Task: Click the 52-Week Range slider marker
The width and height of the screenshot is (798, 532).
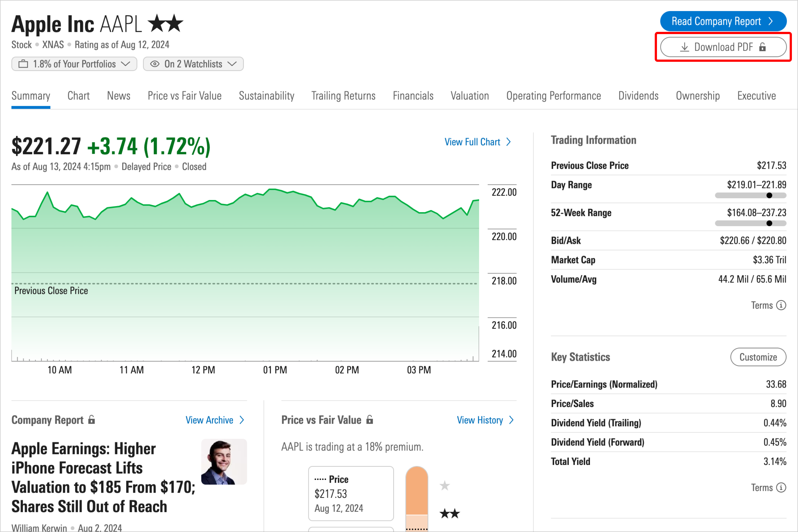Action: tap(769, 223)
